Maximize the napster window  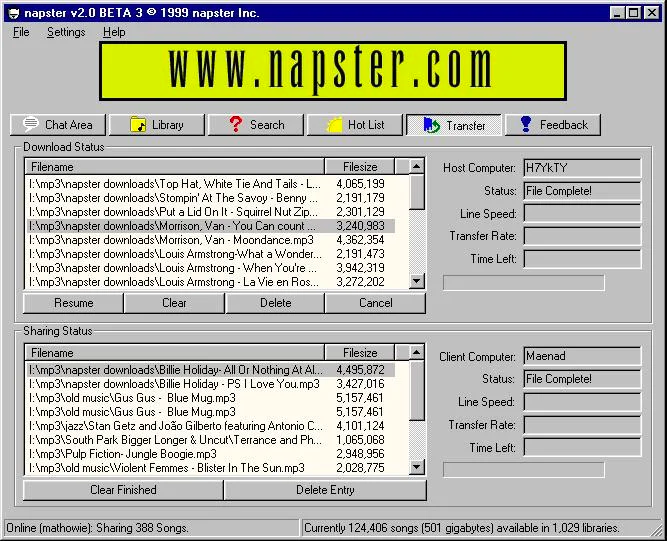tap(633, 13)
